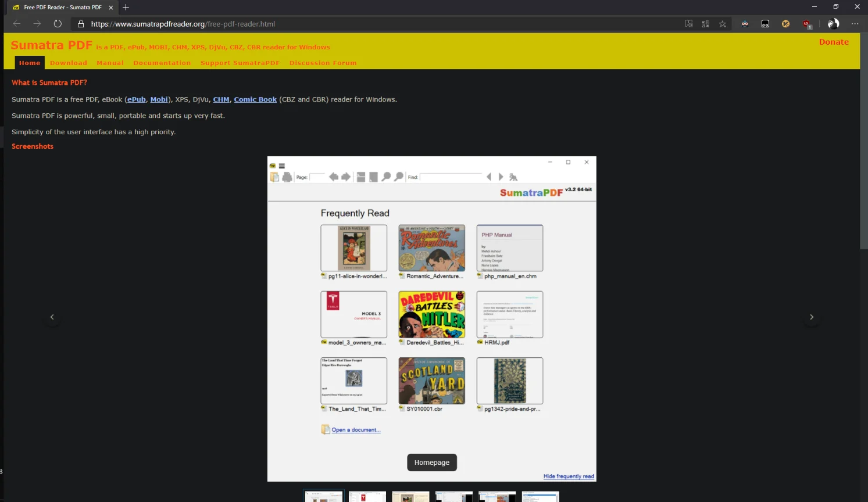Show next screenshot with right carousel arrow
The width and height of the screenshot is (868, 502).
[812, 317]
